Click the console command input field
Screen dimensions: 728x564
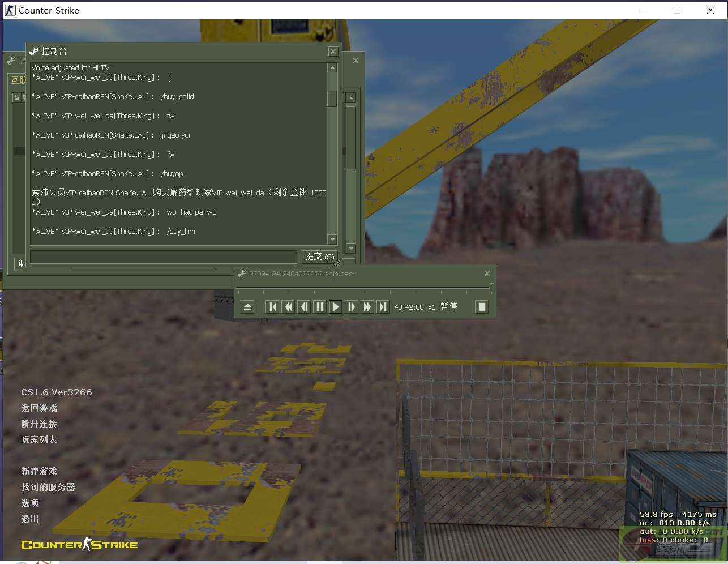pos(163,257)
